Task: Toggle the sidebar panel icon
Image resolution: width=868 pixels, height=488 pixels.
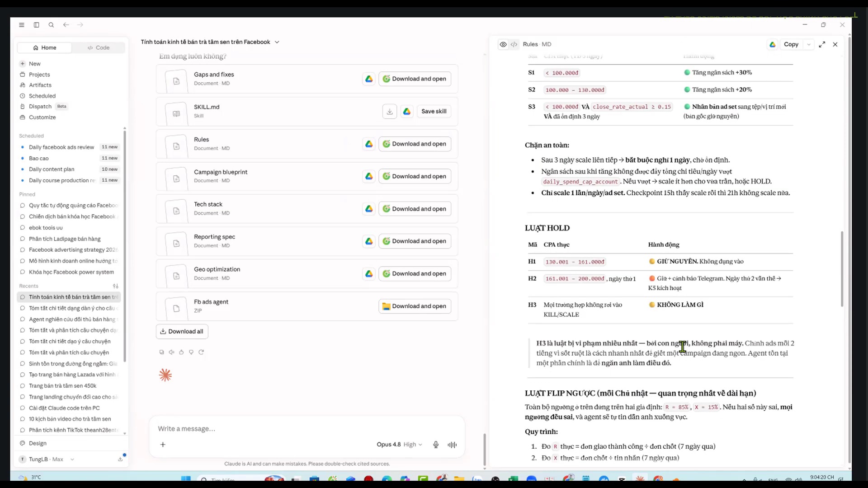Action: [x=37, y=25]
